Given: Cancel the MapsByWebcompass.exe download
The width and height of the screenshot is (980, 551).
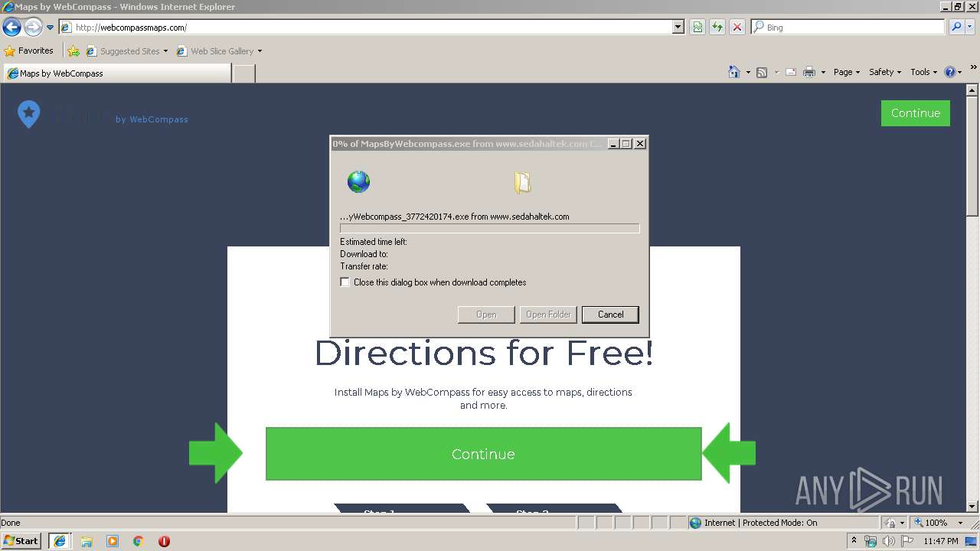Looking at the screenshot, I should click(x=610, y=315).
